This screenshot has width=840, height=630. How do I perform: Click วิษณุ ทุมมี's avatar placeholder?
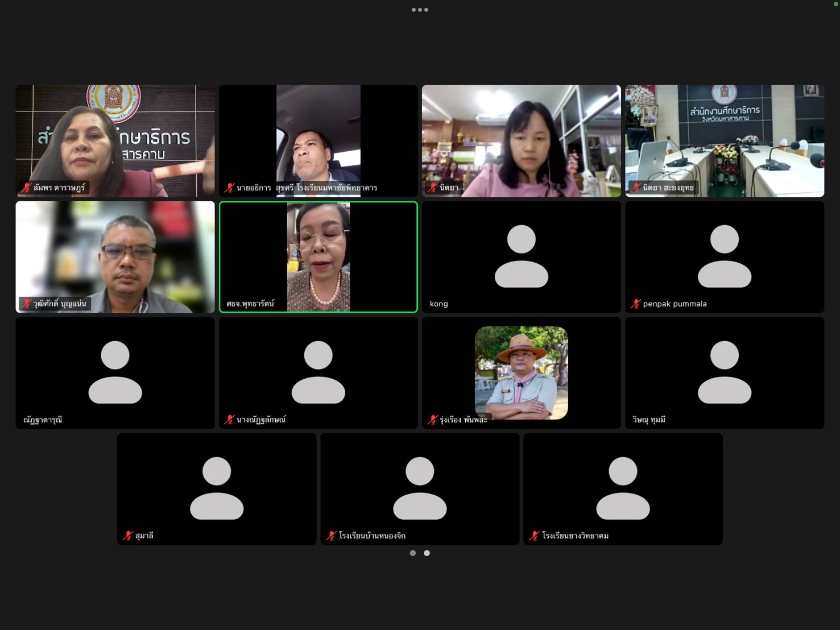click(x=724, y=372)
